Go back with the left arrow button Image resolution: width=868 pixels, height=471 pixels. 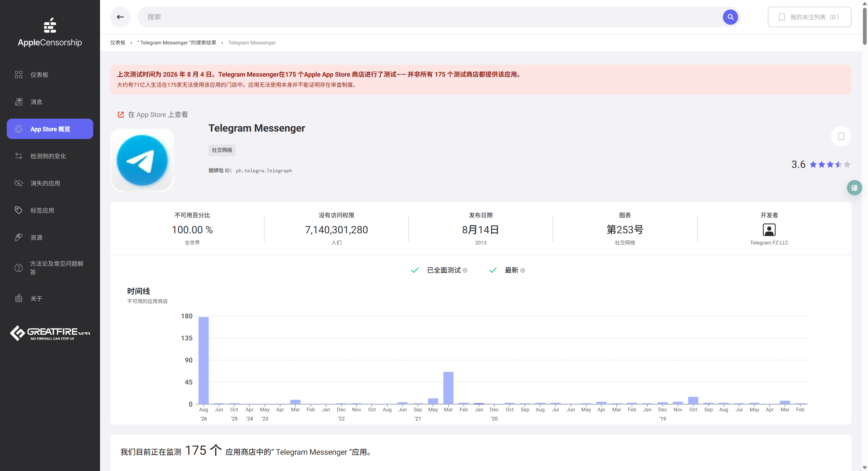120,17
